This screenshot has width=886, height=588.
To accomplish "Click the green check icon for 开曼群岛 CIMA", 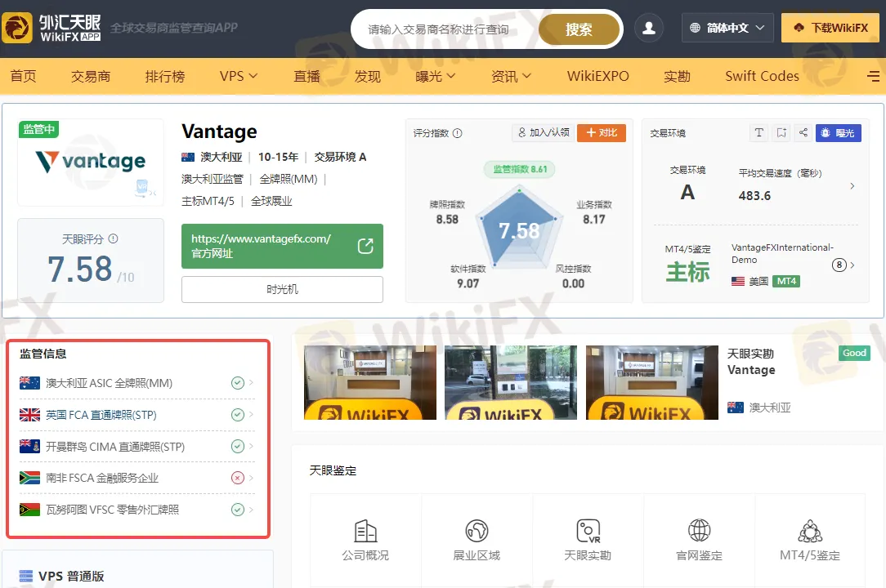I will (x=238, y=446).
